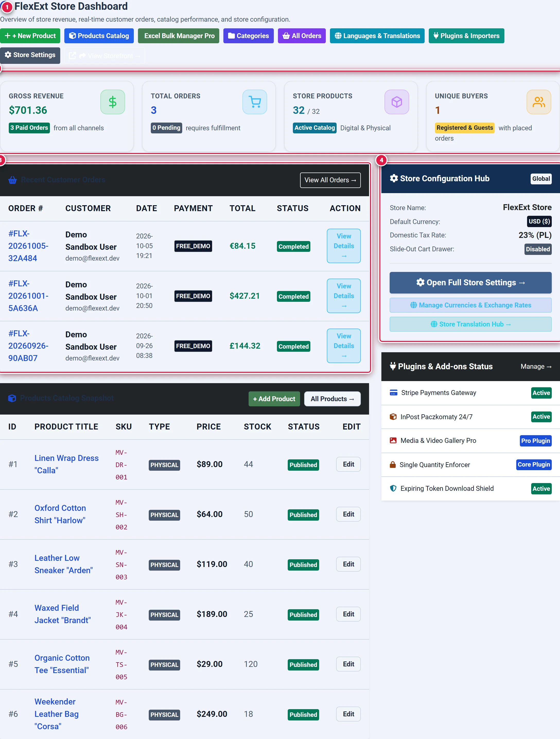Open Waxed Field Jacket "Brandt" product link

point(63,614)
